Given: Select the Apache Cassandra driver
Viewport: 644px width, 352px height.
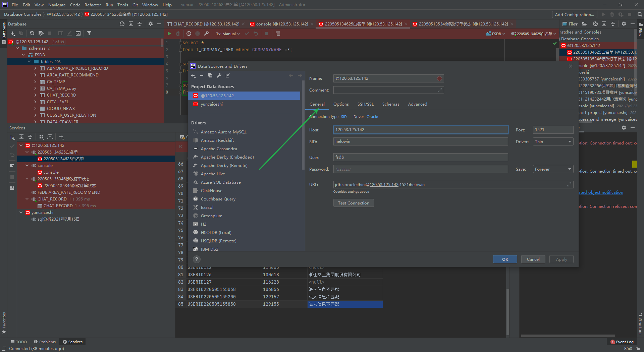Looking at the screenshot, I should point(219,149).
